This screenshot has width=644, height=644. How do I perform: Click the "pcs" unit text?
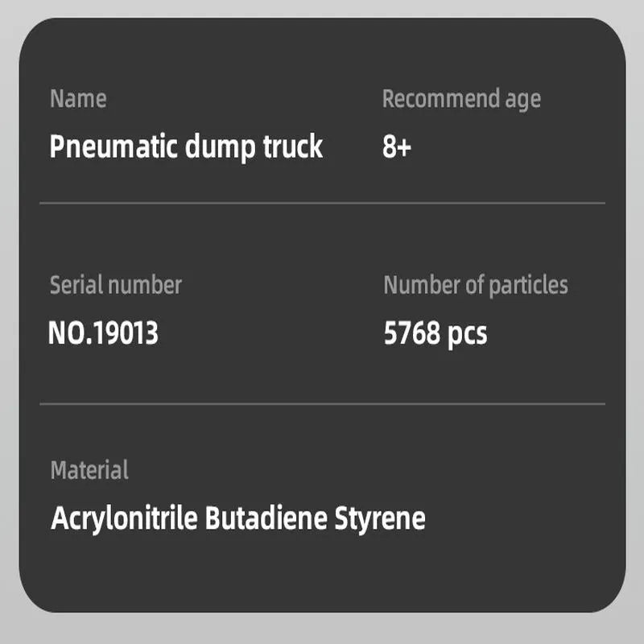tap(468, 333)
